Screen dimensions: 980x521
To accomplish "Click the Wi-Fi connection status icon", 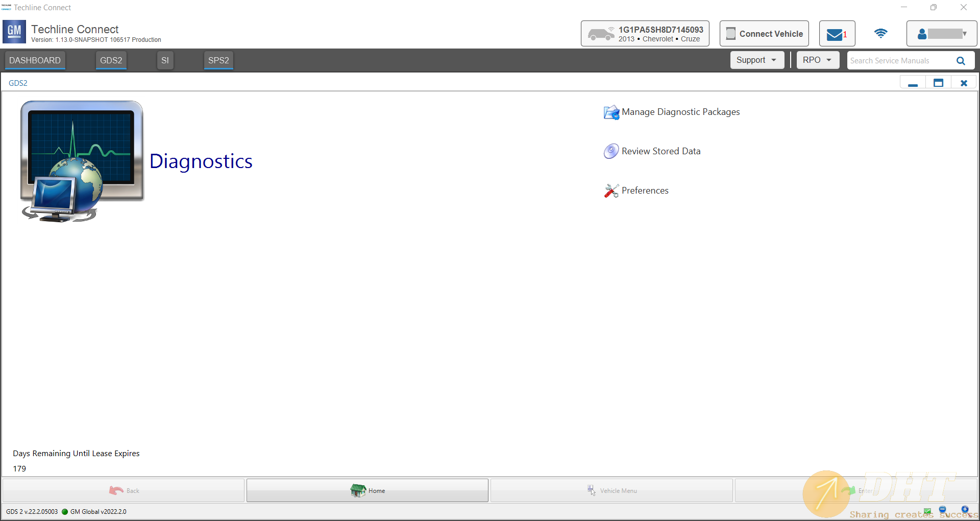I will [x=880, y=34].
